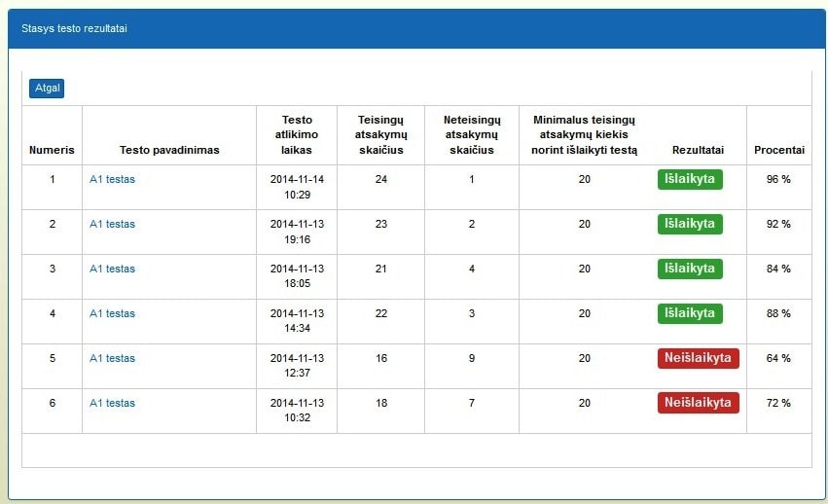Click Išlaikyta badge for 88 % row
Viewport: 828px width, 504px height.
[690, 313]
